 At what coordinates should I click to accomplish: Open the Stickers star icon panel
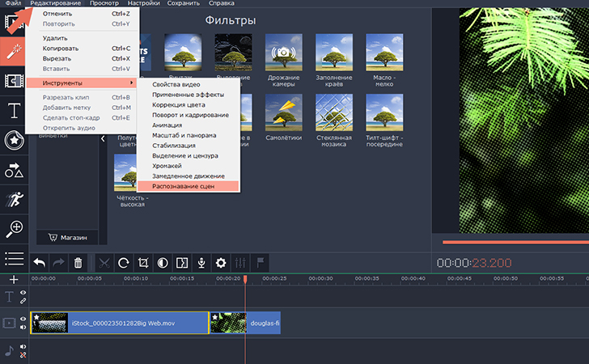(14, 140)
